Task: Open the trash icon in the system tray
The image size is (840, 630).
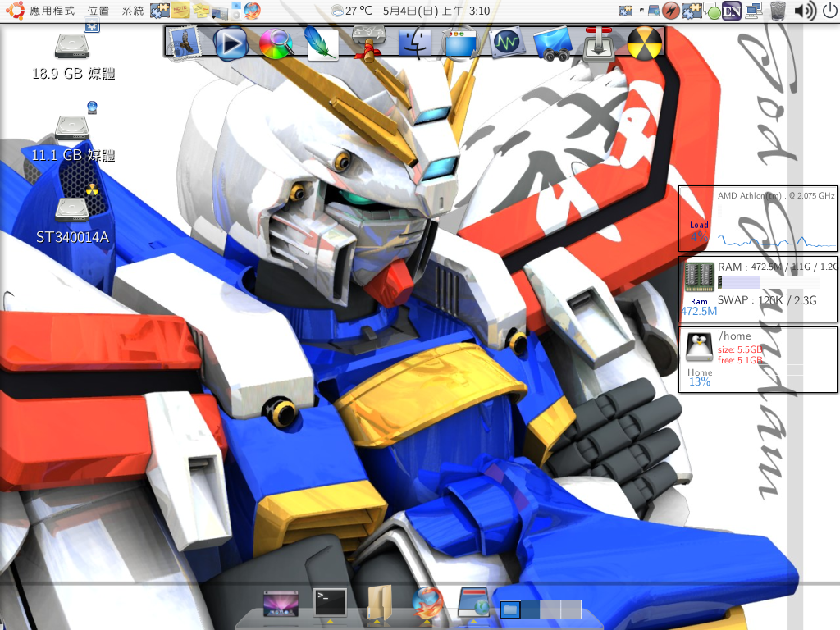Action: click(778, 11)
